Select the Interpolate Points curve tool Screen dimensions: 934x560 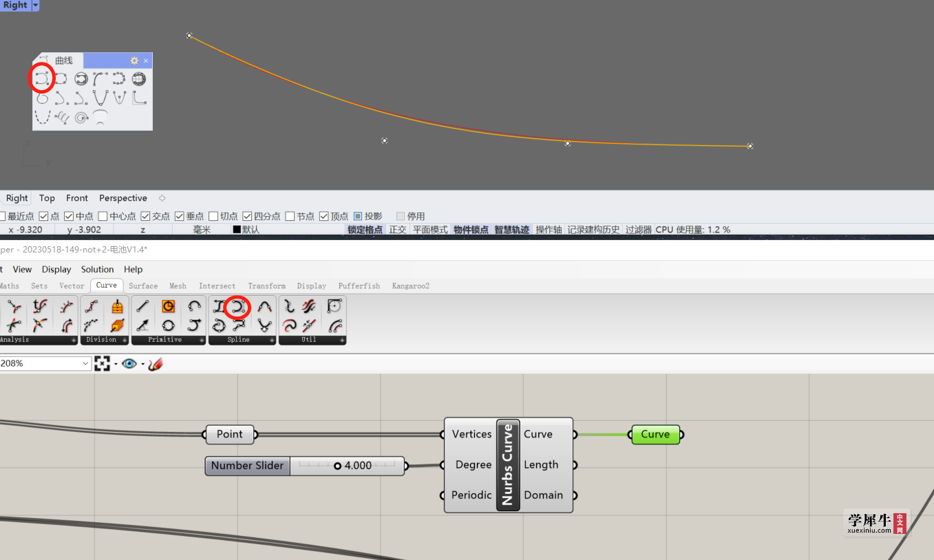61,78
